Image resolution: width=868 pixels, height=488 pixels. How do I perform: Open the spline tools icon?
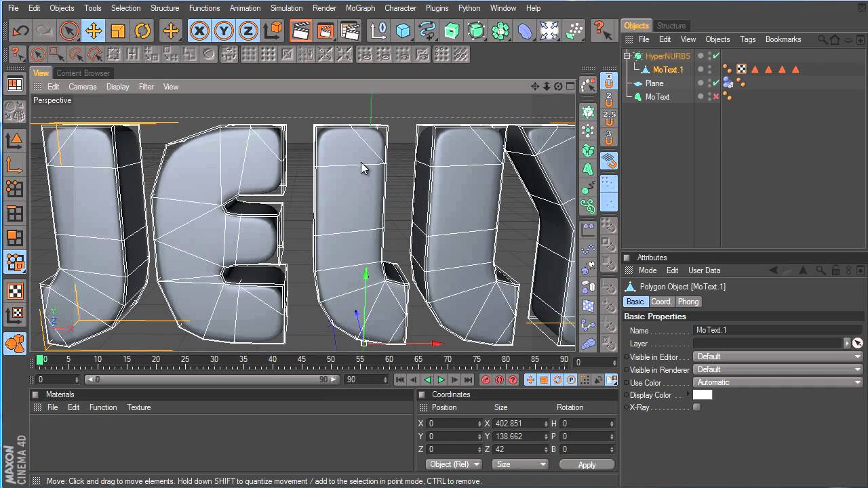point(428,30)
